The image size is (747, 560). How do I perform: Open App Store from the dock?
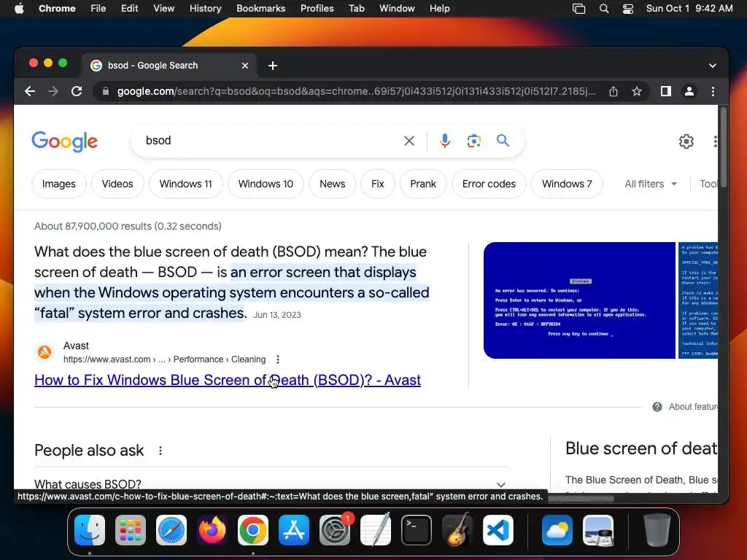(x=294, y=530)
